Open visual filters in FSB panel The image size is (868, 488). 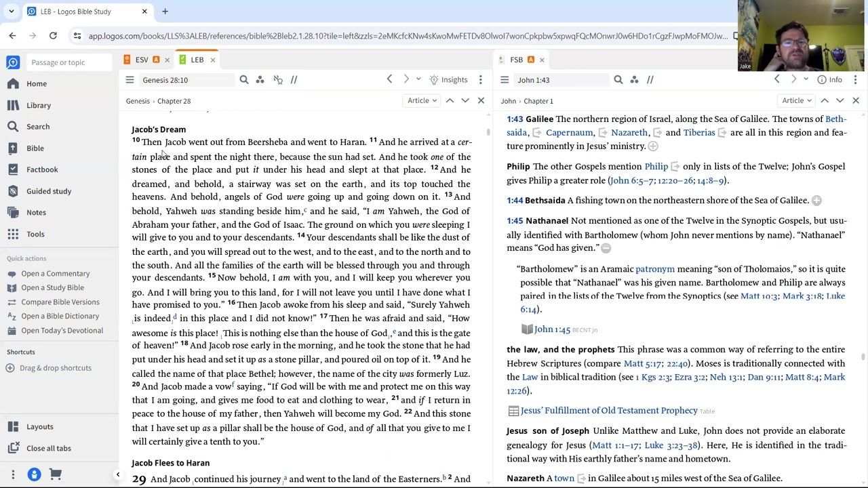click(x=635, y=80)
